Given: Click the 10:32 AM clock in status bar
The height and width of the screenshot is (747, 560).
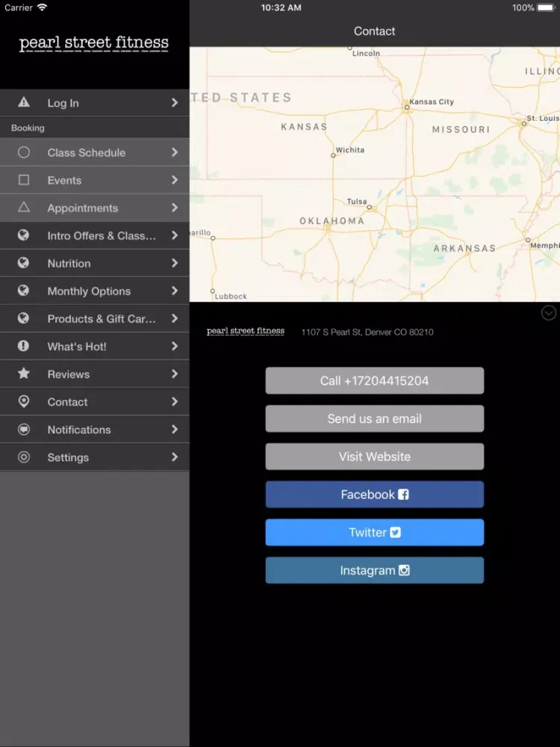Looking at the screenshot, I should (x=281, y=7).
